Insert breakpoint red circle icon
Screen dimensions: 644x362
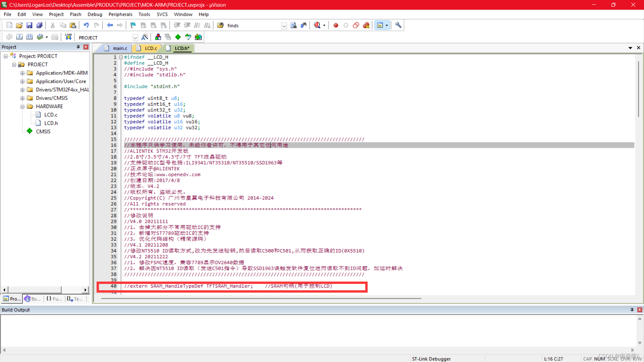336,25
